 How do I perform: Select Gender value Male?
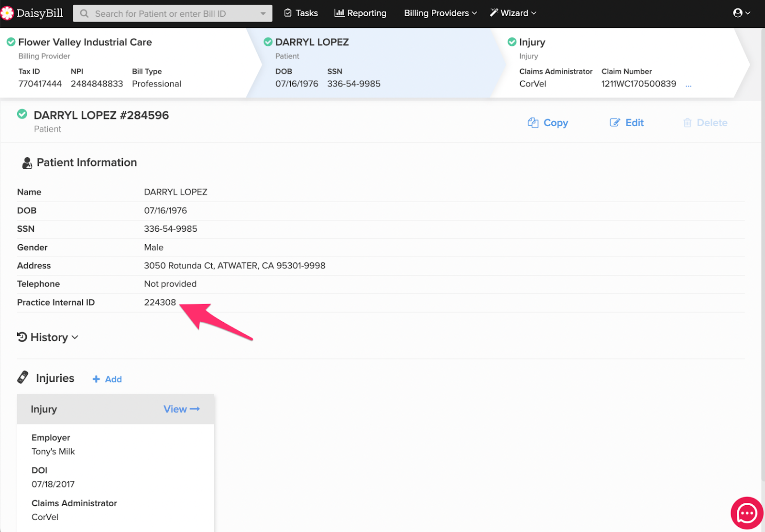(154, 248)
